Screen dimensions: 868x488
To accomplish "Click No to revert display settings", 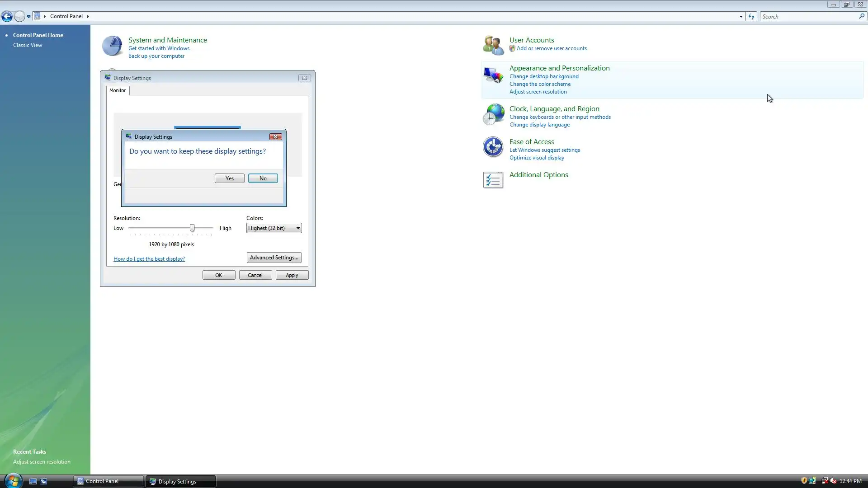I will pos(263,178).
